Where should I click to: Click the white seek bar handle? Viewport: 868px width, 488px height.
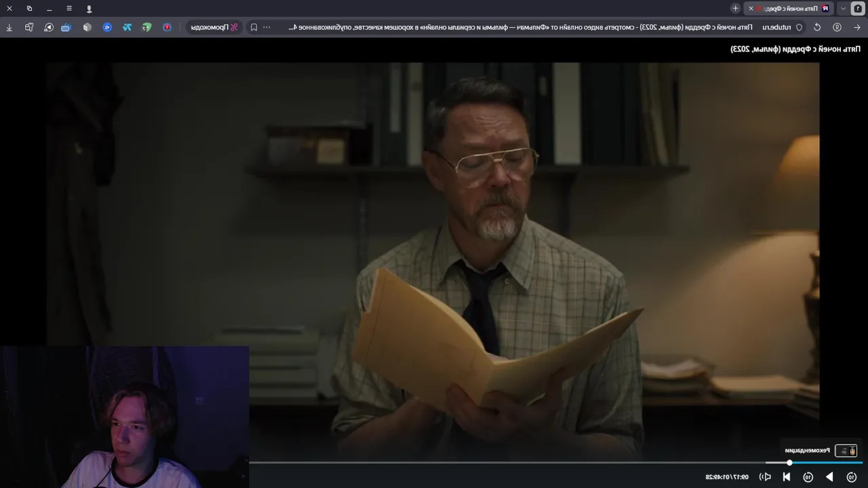[789, 463]
